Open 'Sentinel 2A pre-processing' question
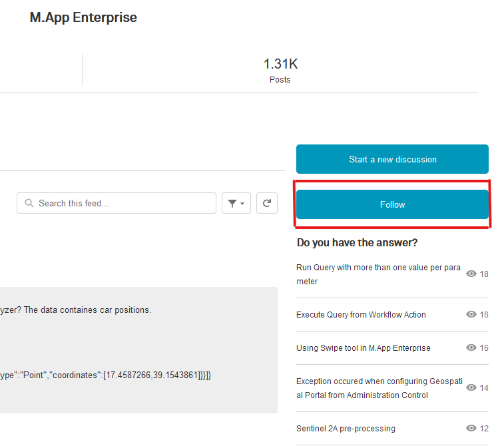The width and height of the screenshot is (496, 448). 346,429
